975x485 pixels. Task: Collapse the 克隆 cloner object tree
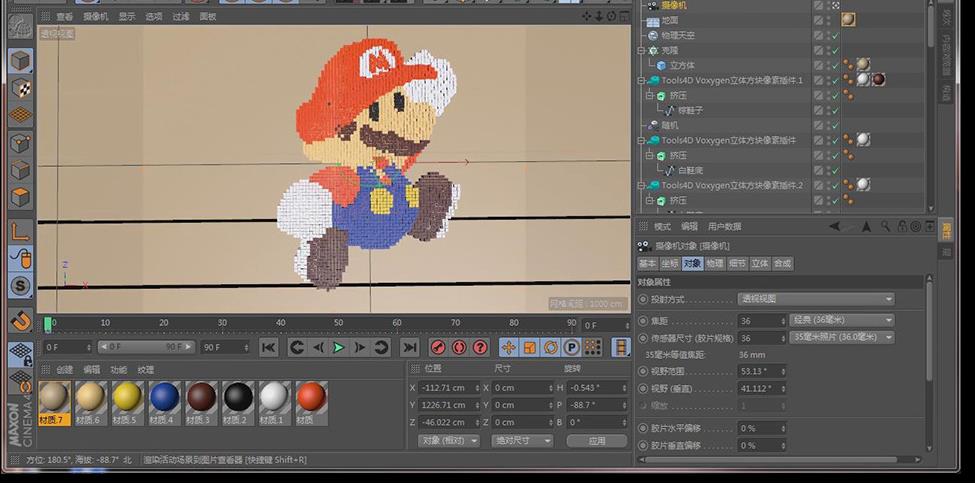point(641,50)
